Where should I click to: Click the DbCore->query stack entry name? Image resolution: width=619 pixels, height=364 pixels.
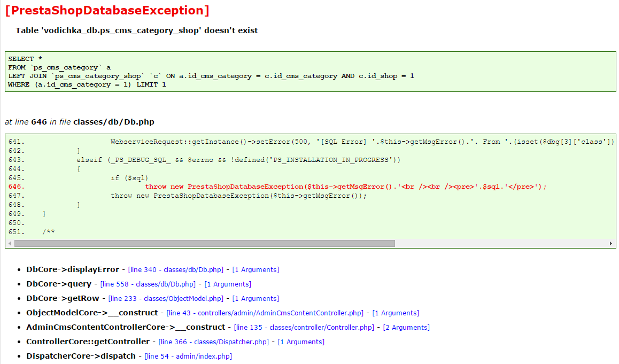[x=59, y=284]
